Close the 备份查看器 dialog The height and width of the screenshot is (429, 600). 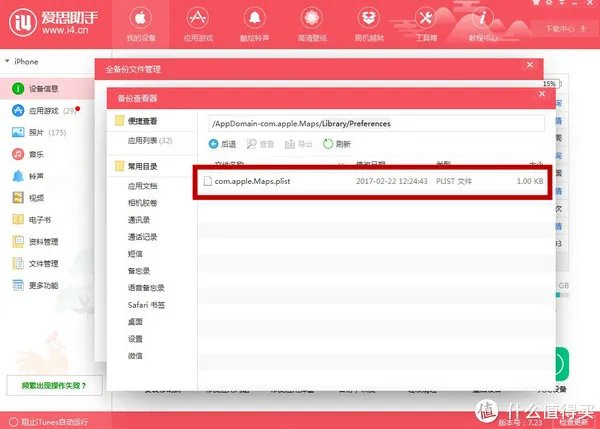542,94
